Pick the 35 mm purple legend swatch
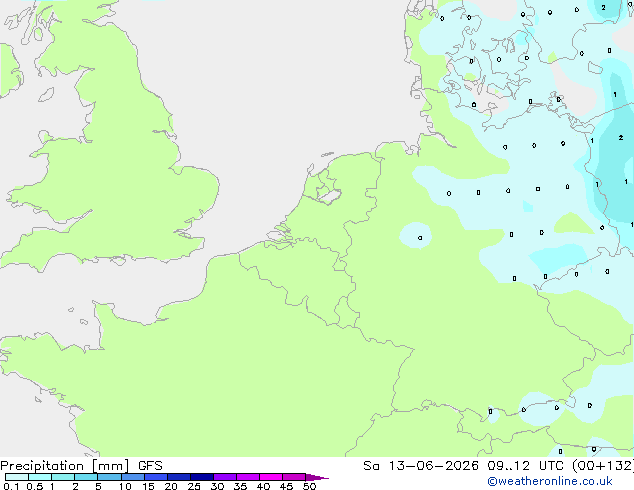This screenshot has height=490, width=634. tap(248, 477)
